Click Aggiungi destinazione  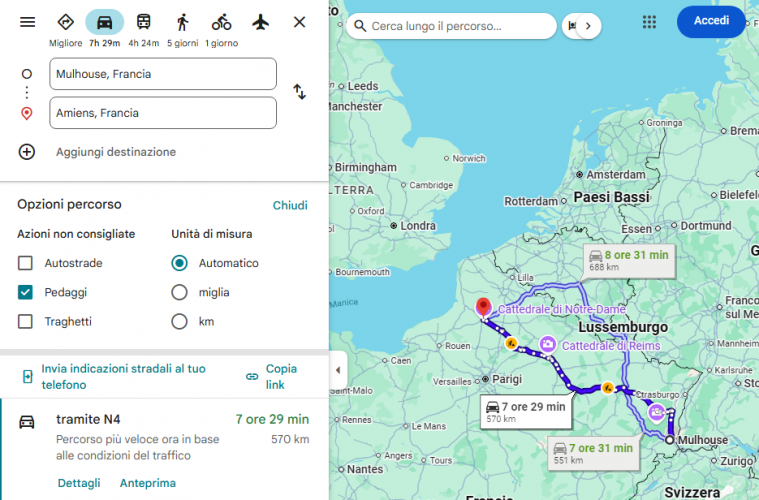[x=116, y=152]
